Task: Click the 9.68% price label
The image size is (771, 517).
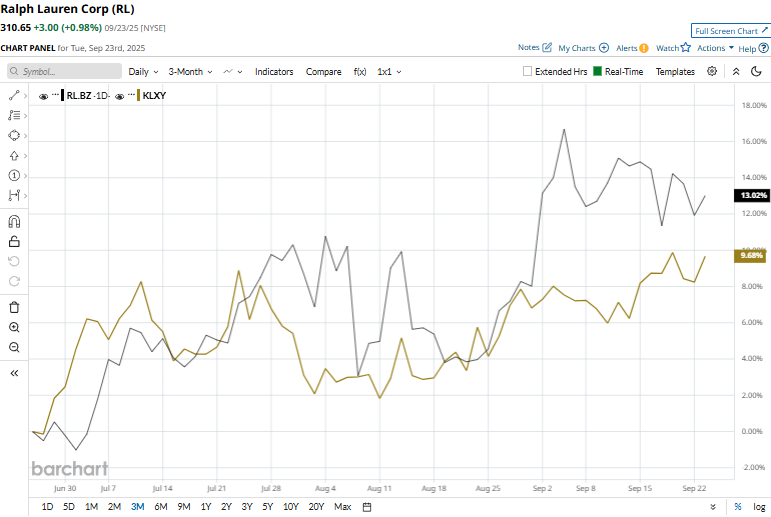Action: pyautogui.click(x=750, y=256)
